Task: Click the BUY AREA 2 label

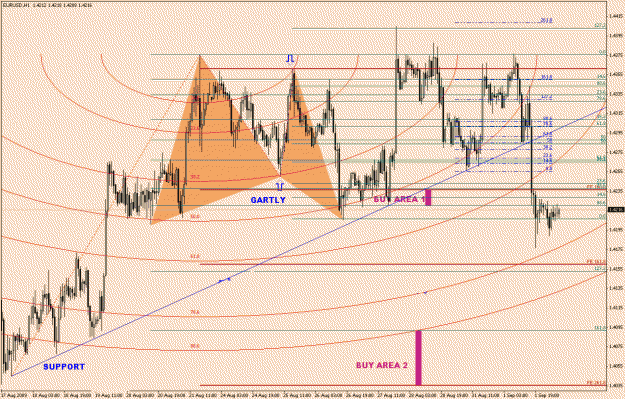Action: coord(382,365)
